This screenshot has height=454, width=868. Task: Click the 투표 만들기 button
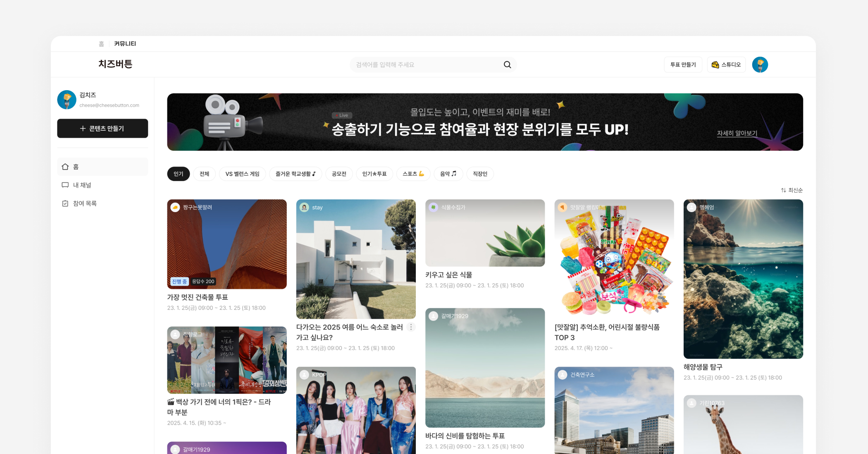pyautogui.click(x=683, y=65)
